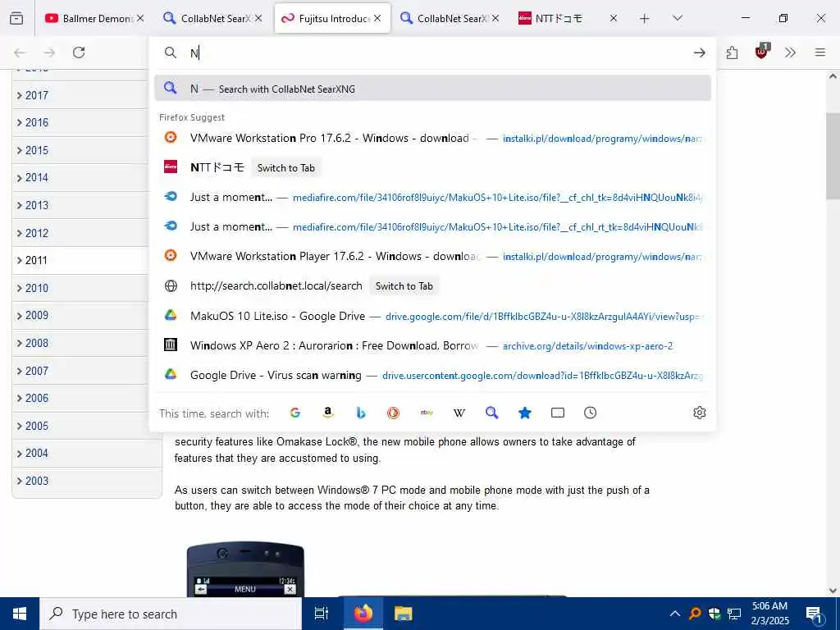Open MakuOS 10 Lite.iso Google Drive suggestion
The image size is (840, 630).
tap(433, 316)
